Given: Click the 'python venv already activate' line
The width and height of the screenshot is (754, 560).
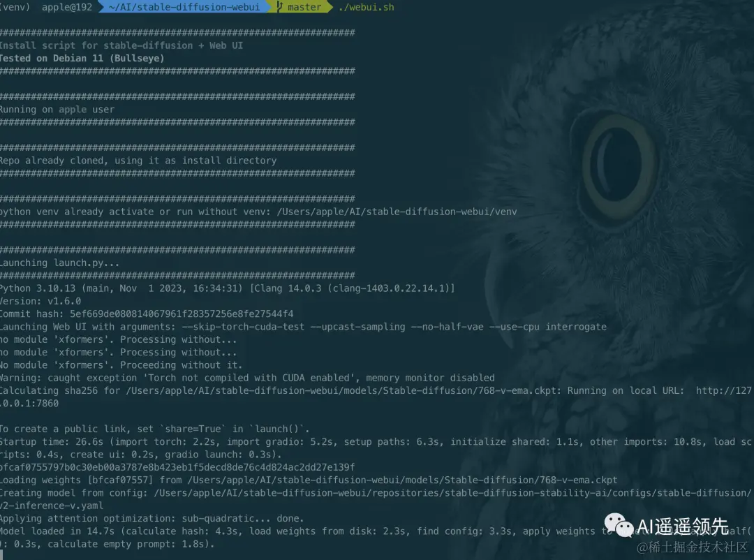Looking at the screenshot, I should click(x=258, y=212).
